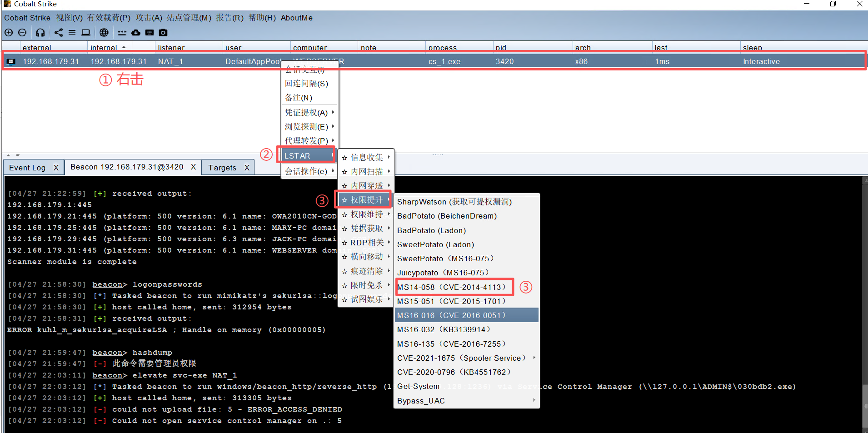Click the disconnect (minus circle) toolbar icon
This screenshot has width=868, height=433.
[22, 33]
